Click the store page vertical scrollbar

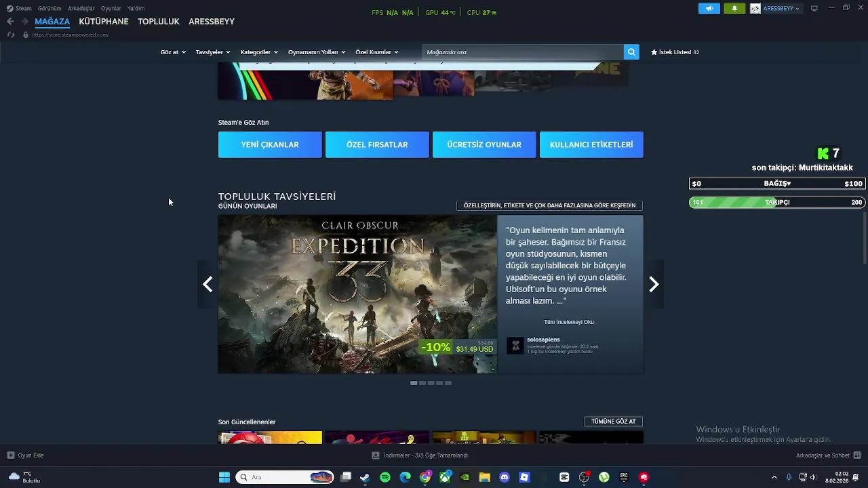pyautogui.click(x=865, y=237)
